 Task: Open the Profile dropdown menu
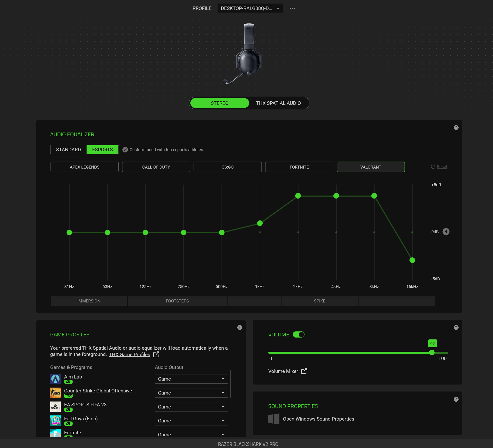pos(250,8)
